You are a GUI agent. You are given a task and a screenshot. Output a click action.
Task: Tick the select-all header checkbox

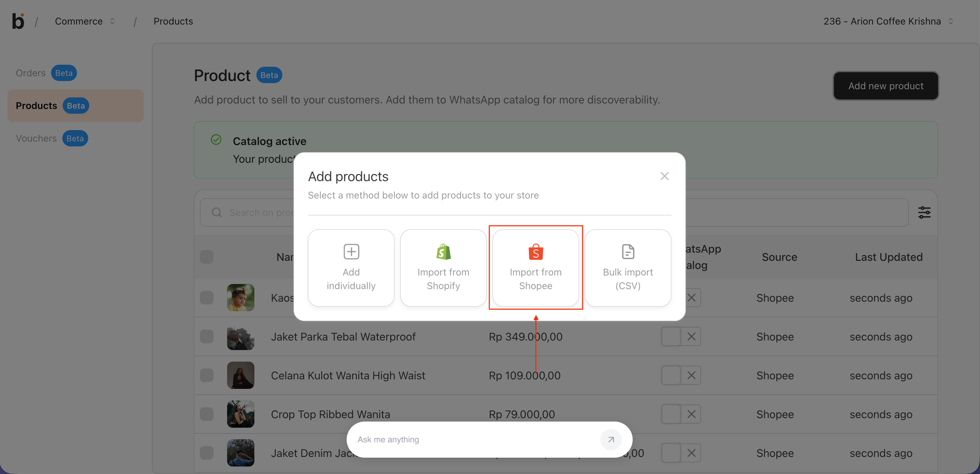tap(207, 257)
